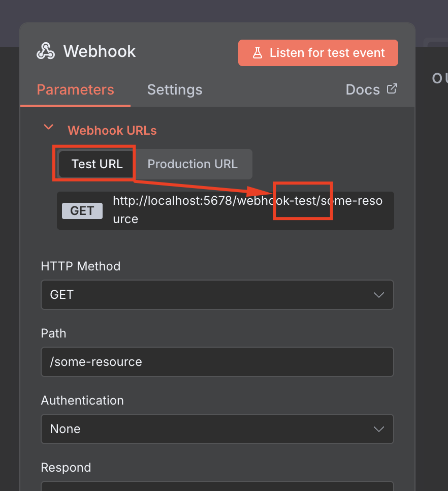
Task: Switch to the Parameters tab
Action: [x=75, y=90]
